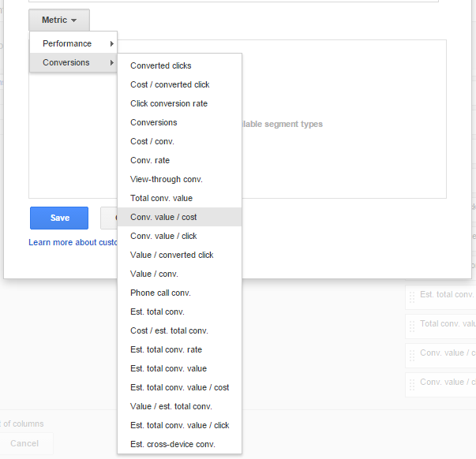Open the Metric dropdown button
476x459 pixels.
click(59, 20)
